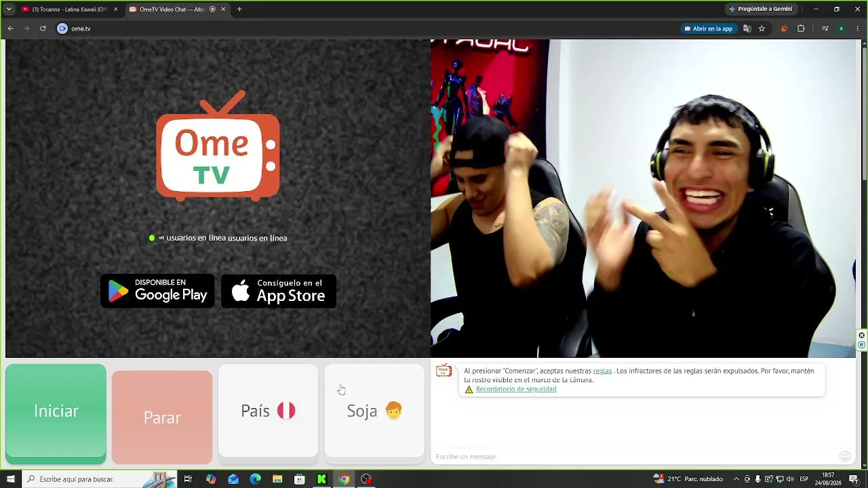Open the country selector 'País'
The width and height of the screenshot is (868, 488).
tap(268, 411)
